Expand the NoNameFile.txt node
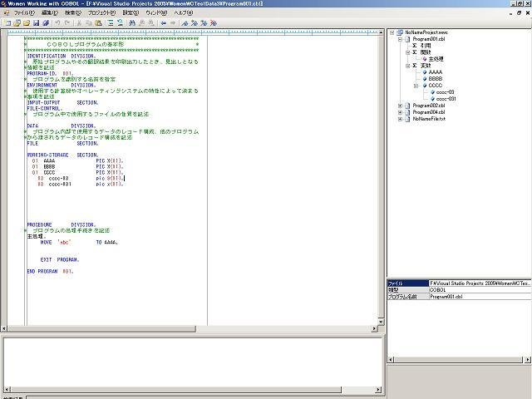Viewport: 532px width, 399px height. coord(400,119)
